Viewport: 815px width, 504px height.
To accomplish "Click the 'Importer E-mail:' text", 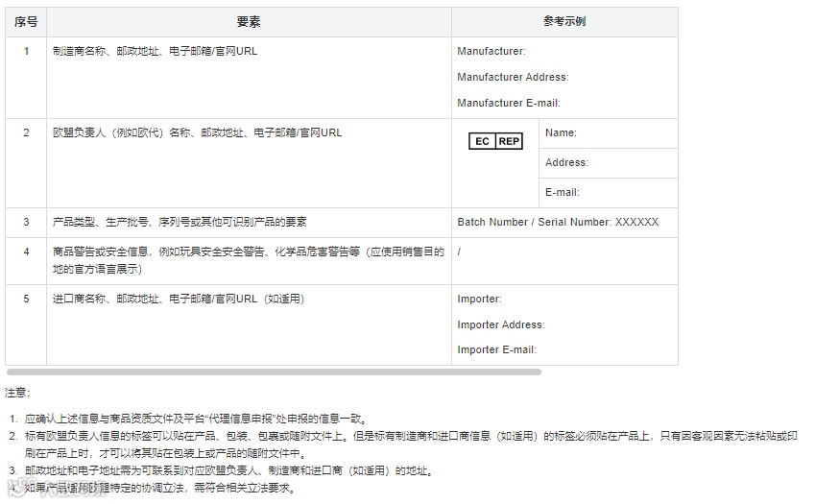I will [x=496, y=349].
